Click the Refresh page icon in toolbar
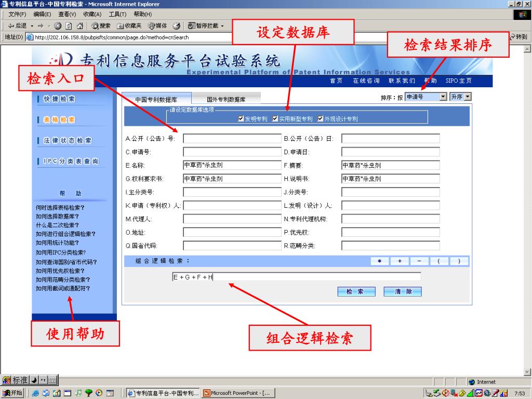The height and width of the screenshot is (399, 532). [69, 26]
